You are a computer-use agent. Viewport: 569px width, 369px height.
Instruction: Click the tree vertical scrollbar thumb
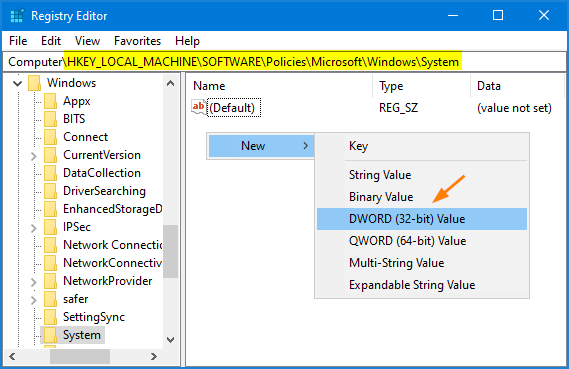(171, 251)
